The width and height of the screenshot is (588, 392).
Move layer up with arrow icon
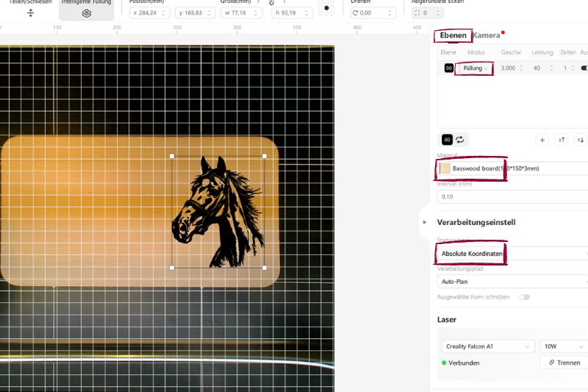point(562,140)
